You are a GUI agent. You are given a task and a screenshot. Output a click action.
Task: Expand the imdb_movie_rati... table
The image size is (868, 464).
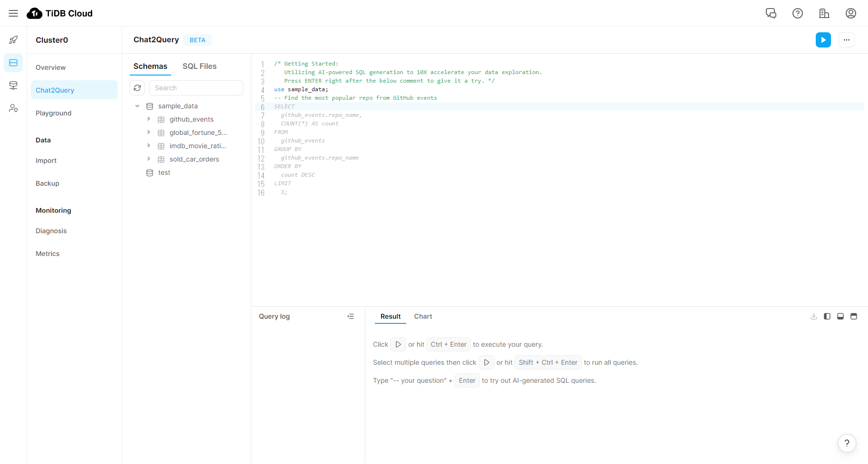pyautogui.click(x=149, y=146)
